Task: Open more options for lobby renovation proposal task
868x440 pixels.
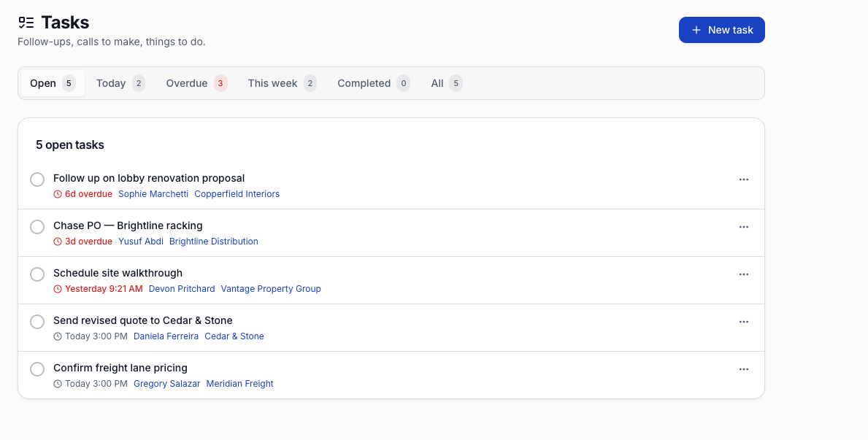Action: (743, 180)
